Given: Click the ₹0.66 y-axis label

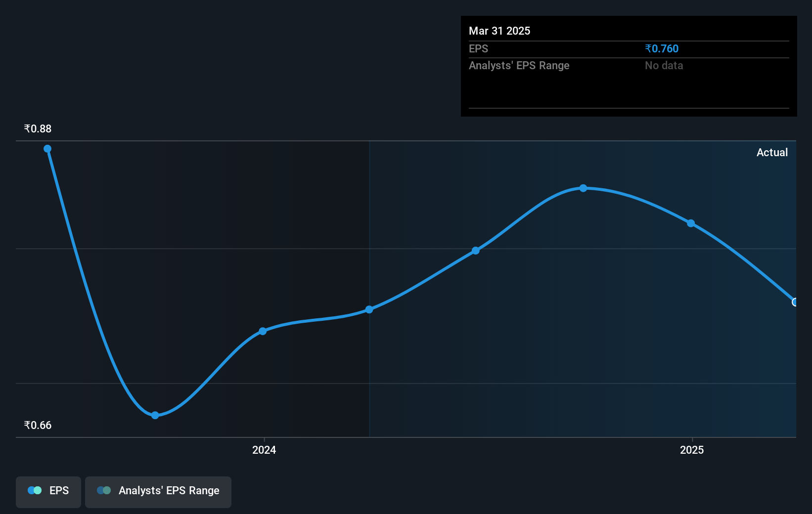Looking at the screenshot, I should [38, 426].
